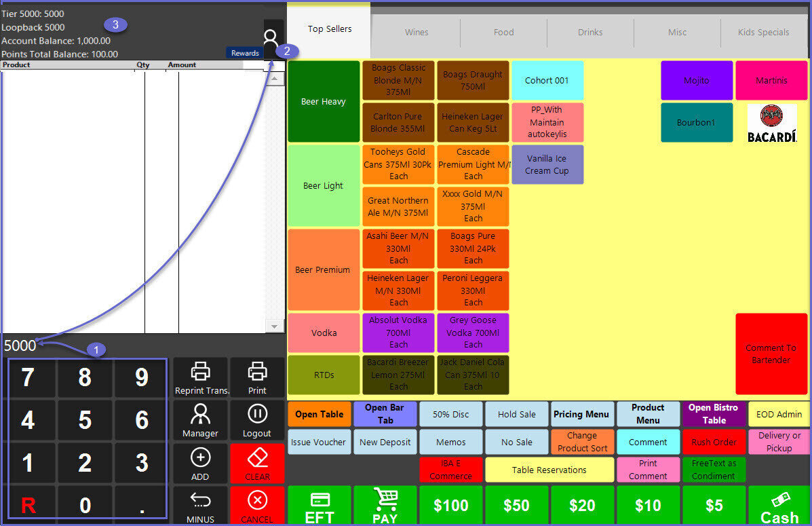
Task: Click the PAY shopping cart button
Action: 385,505
